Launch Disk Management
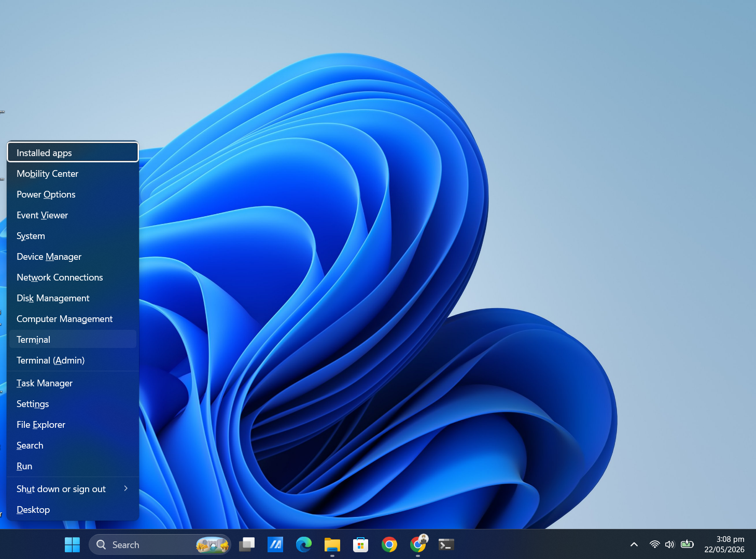The image size is (756, 559). click(73, 298)
